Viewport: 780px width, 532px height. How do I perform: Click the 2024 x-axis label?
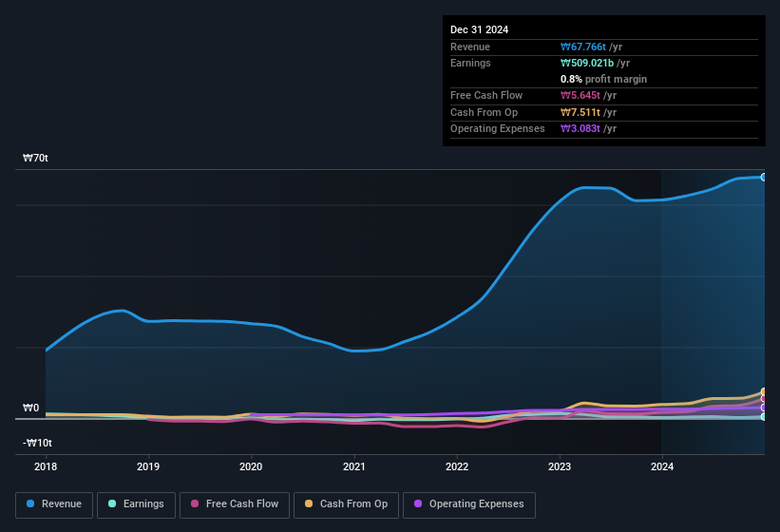[662, 466]
